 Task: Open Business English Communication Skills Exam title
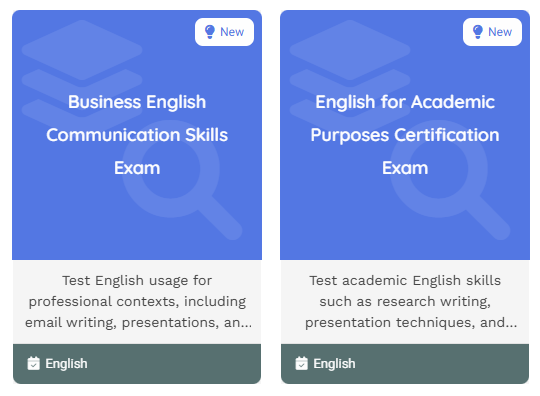137,135
